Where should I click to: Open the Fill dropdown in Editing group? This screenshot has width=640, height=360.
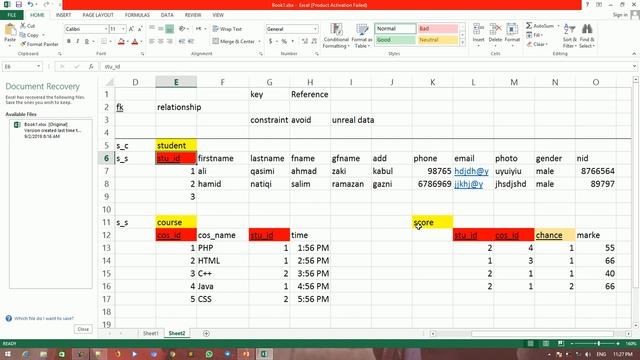click(x=535, y=35)
